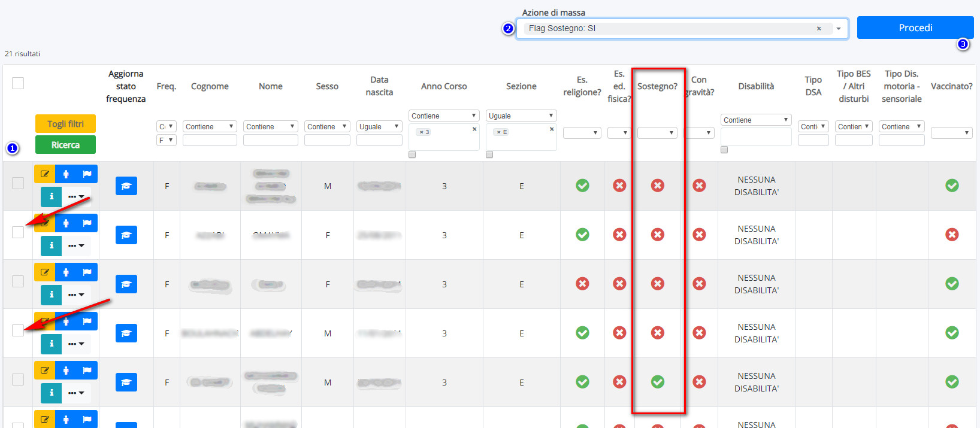
Task: Click the green Ricerca button
Action: 65,145
